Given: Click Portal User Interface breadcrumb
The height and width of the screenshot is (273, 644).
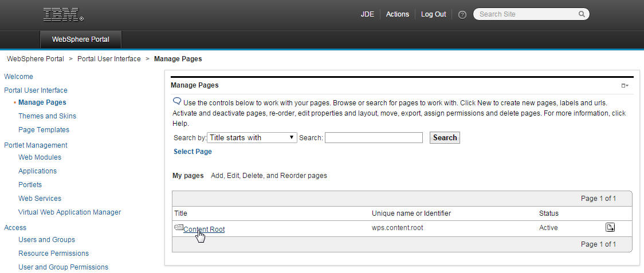Looking at the screenshot, I should pos(109,59).
